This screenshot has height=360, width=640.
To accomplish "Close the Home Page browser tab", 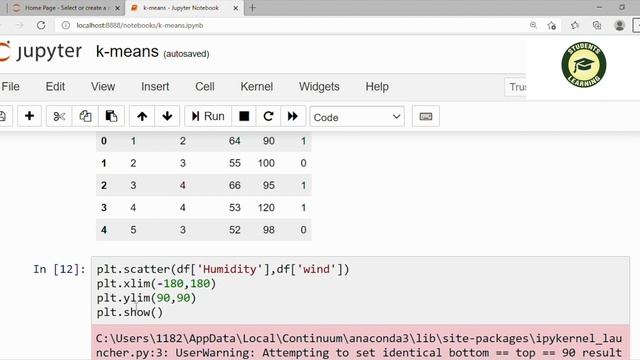I will [117, 8].
